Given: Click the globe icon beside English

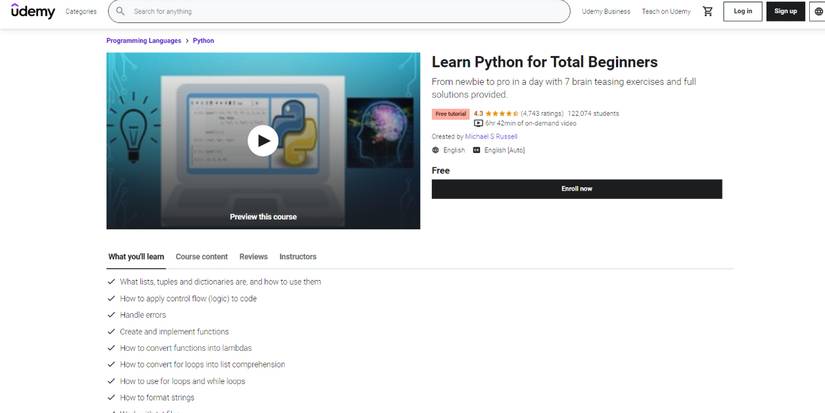Looking at the screenshot, I should 435,150.
